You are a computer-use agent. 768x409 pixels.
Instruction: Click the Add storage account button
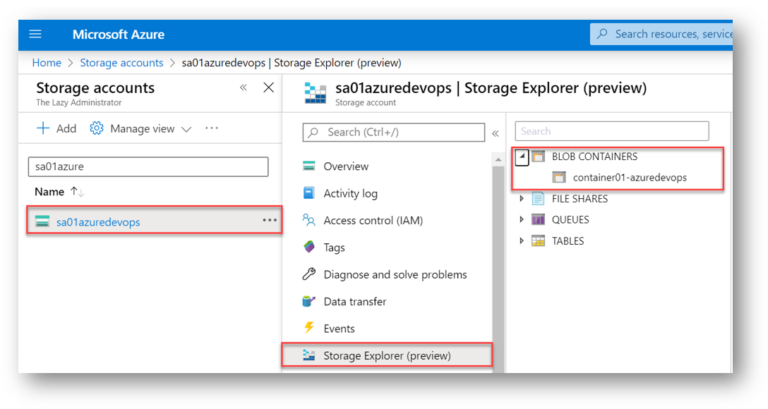point(56,128)
